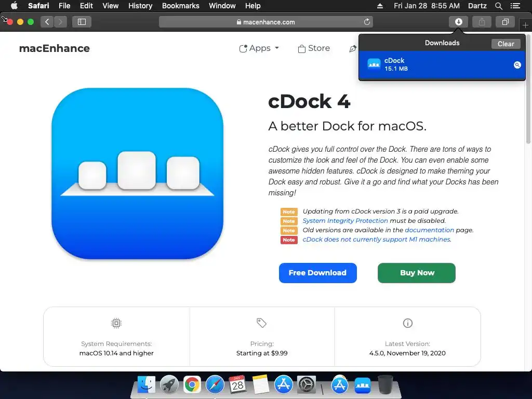
Task: Open the Bookmarks menu
Action: [x=180, y=6]
